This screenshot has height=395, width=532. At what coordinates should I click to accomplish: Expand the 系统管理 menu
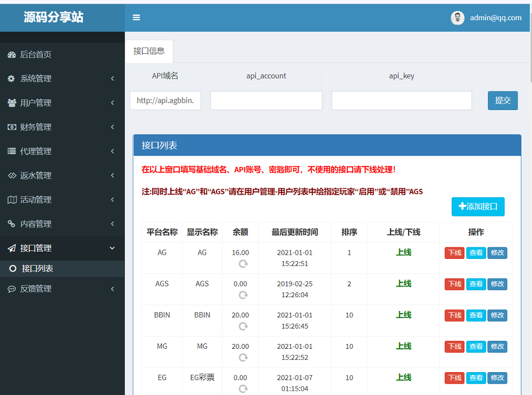pyautogui.click(x=62, y=79)
